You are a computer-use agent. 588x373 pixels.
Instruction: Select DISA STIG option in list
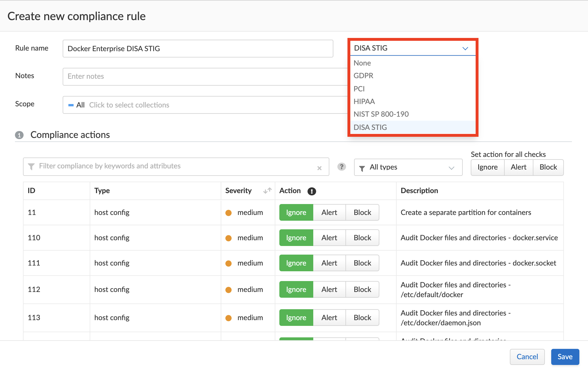point(413,127)
